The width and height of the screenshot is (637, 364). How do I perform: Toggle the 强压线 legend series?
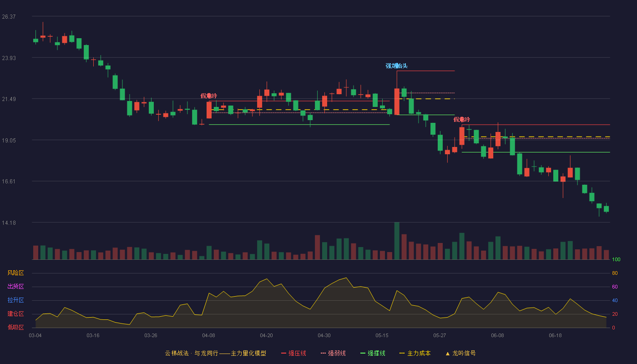point(293,353)
